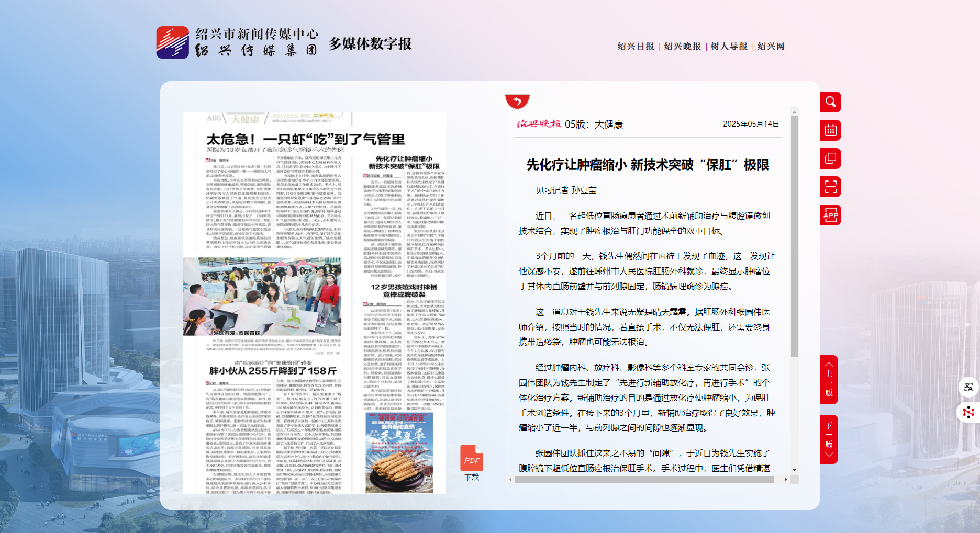The image size is (980, 533).
Task: Click the article's vertical scrollbar thumb
Action: point(794,235)
